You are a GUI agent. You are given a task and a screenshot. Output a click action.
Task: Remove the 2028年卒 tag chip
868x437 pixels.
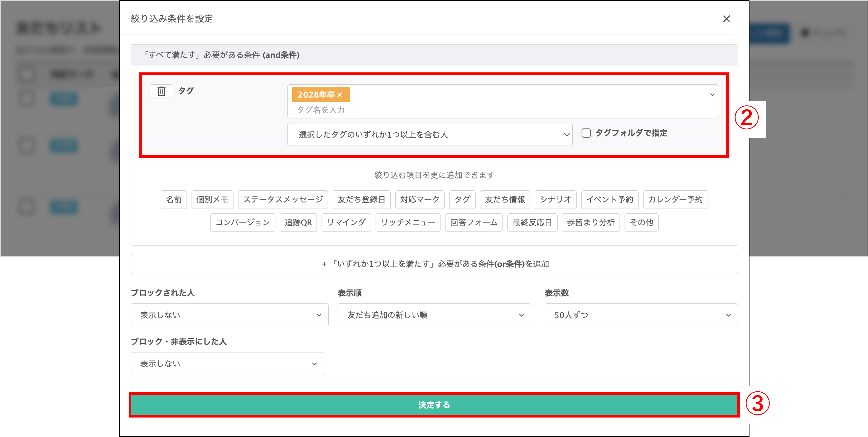point(340,95)
